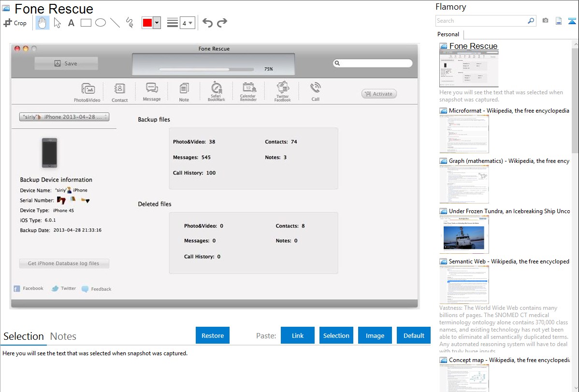Open the Contact category
579x392 pixels.
[x=120, y=92]
